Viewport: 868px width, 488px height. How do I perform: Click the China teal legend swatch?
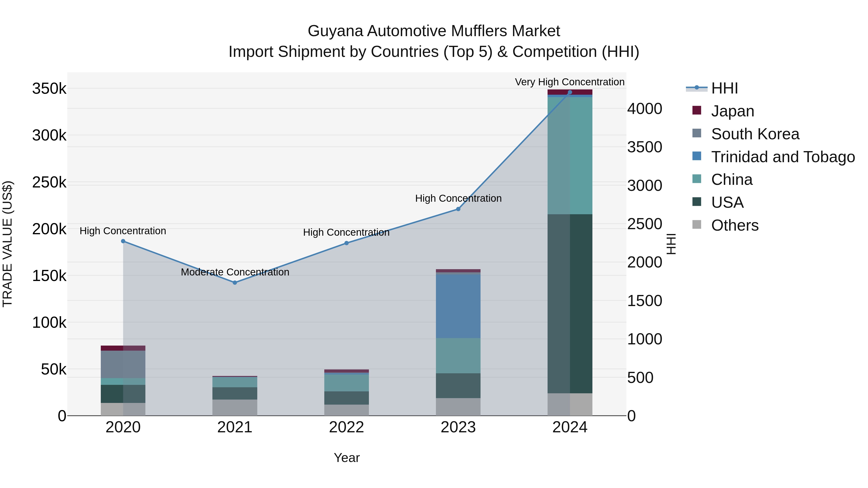[x=697, y=179]
